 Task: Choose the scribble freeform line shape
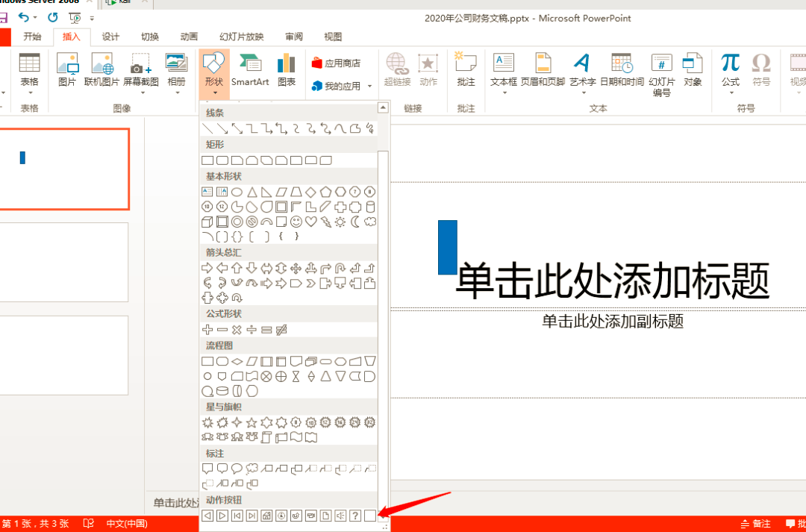tap(370, 128)
